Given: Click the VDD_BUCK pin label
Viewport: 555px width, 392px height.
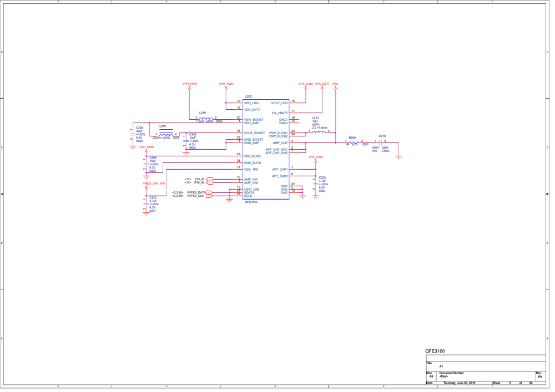Looking at the screenshot, I should (x=253, y=156).
